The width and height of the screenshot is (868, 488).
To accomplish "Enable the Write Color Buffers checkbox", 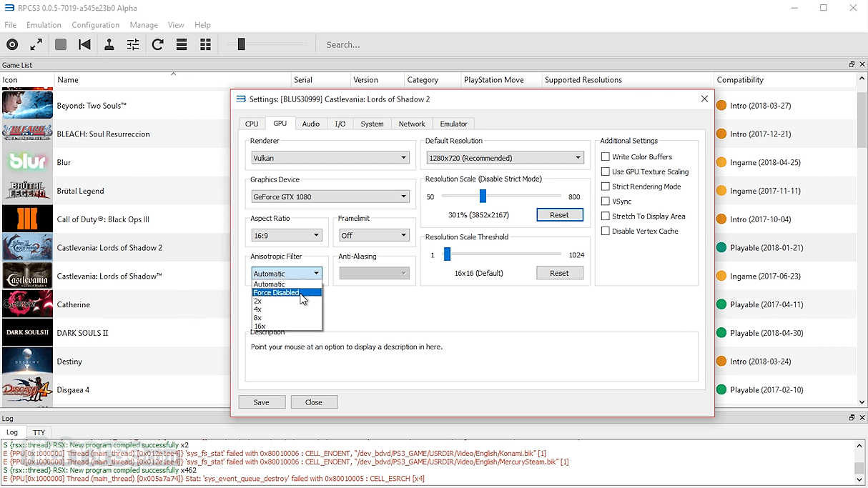I will point(606,156).
